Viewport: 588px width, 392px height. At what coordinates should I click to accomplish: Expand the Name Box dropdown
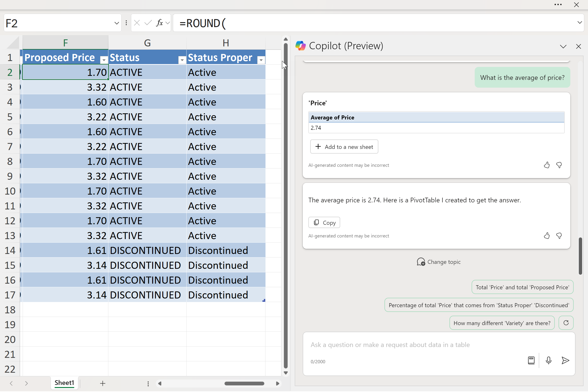[x=117, y=23]
